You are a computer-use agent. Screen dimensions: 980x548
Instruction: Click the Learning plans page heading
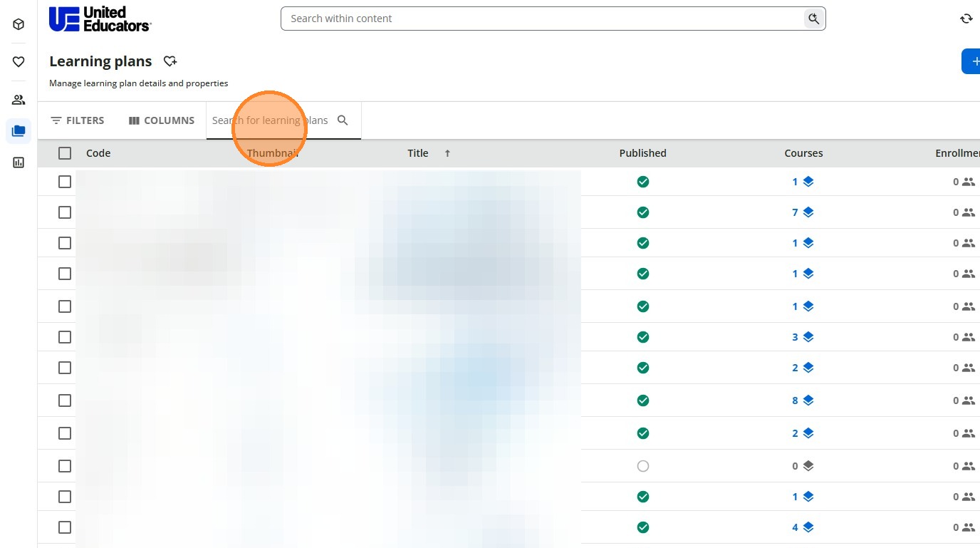click(100, 61)
